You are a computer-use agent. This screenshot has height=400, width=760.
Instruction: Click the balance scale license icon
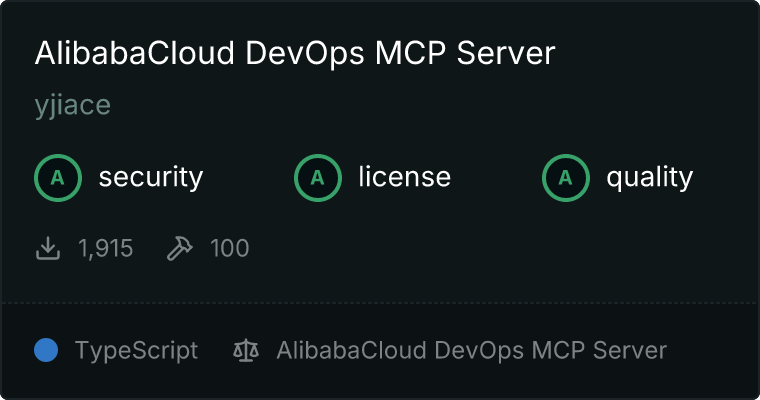point(245,351)
